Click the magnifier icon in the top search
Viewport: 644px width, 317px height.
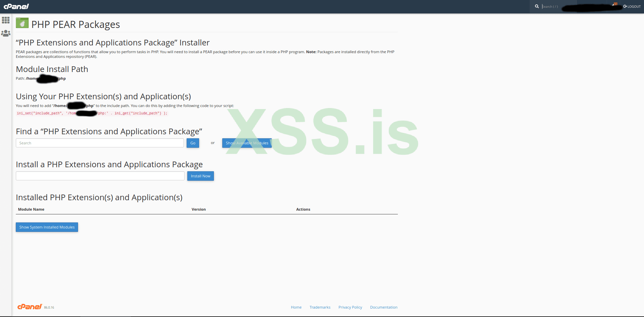point(537,6)
